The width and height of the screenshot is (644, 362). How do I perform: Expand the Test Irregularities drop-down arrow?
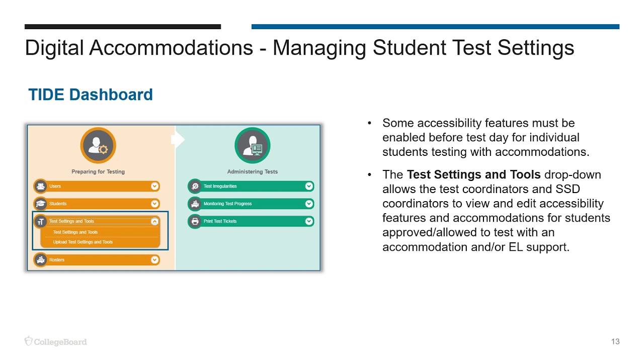point(309,187)
